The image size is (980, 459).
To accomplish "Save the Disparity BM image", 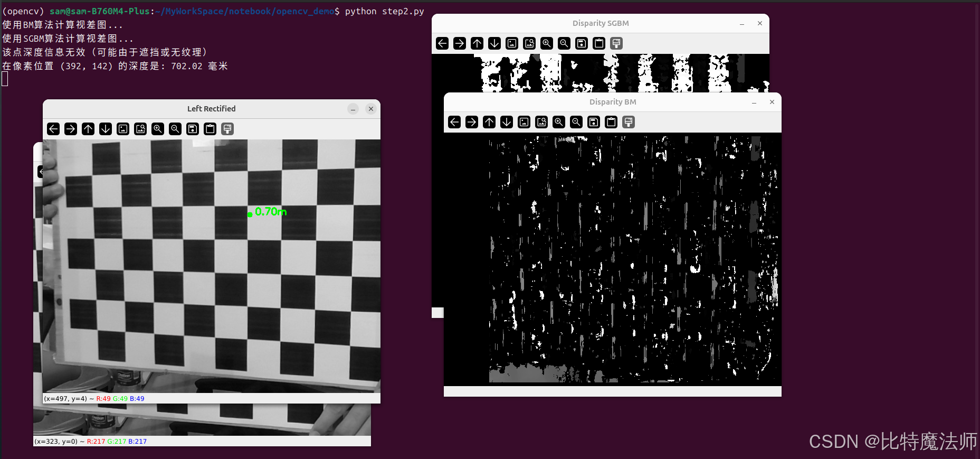I will [594, 122].
